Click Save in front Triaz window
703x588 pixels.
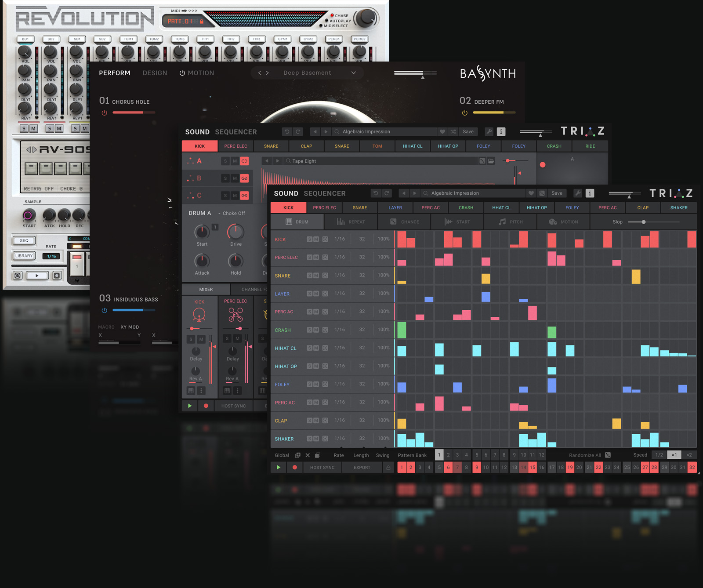coord(557,193)
